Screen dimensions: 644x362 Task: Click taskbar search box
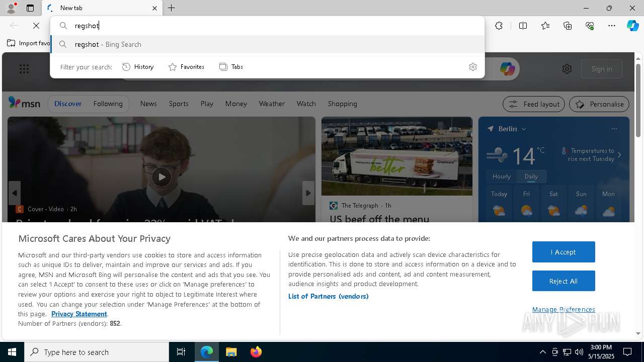(97, 352)
